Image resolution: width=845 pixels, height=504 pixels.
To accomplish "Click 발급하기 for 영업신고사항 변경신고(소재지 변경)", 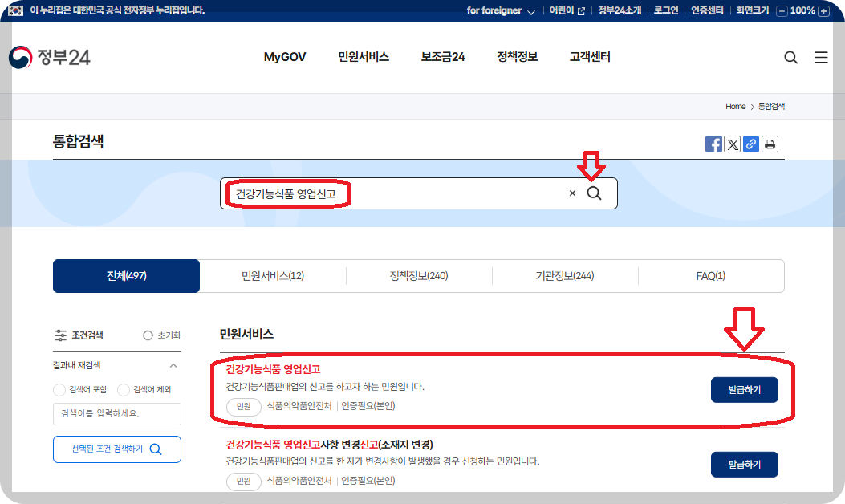I will coord(744,464).
